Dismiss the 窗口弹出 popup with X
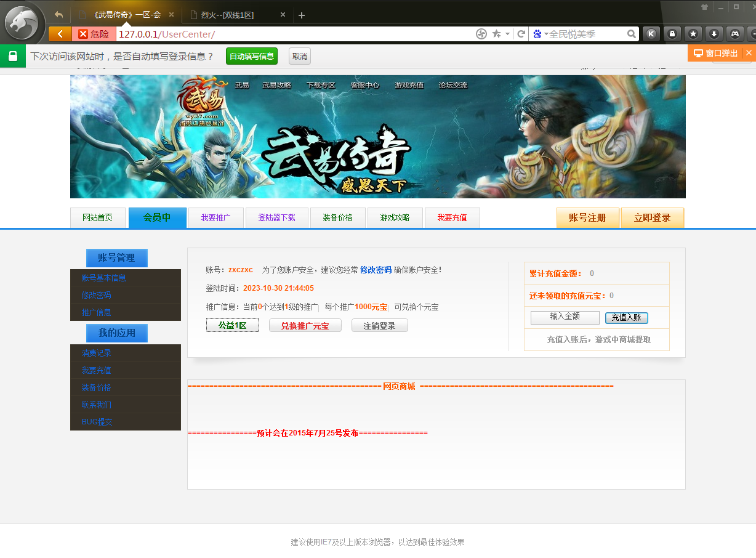This screenshot has width=756, height=558. click(749, 53)
